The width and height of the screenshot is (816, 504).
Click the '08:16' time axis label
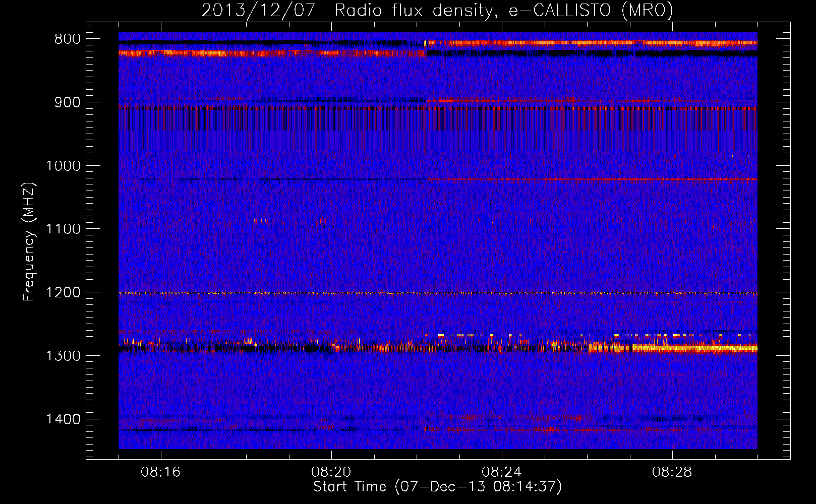pos(161,472)
